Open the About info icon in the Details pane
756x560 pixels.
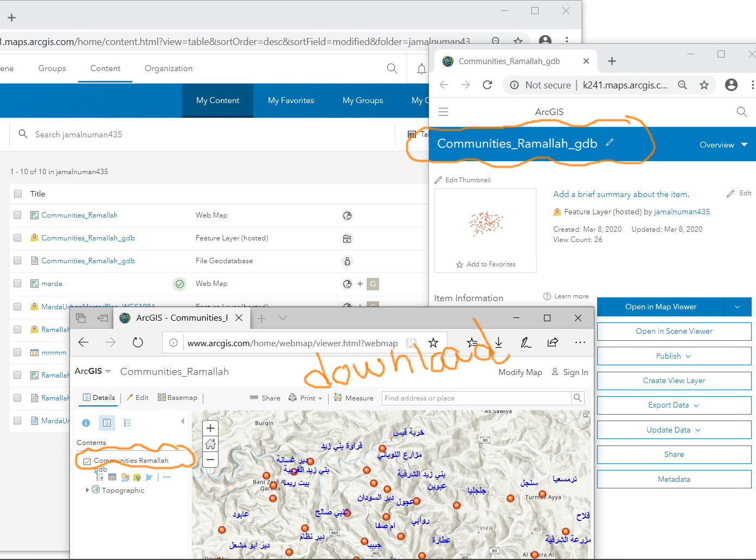86,423
